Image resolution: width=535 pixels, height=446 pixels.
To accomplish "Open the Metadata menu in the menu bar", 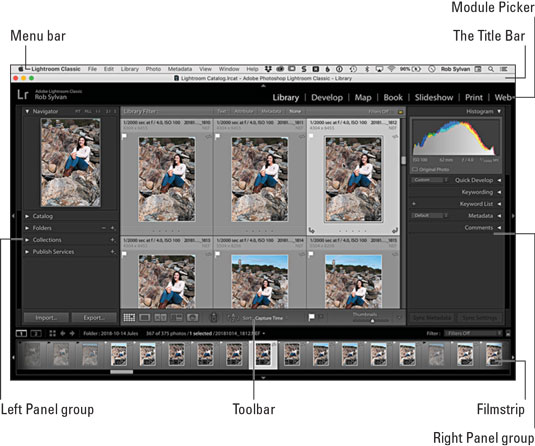I will click(180, 69).
